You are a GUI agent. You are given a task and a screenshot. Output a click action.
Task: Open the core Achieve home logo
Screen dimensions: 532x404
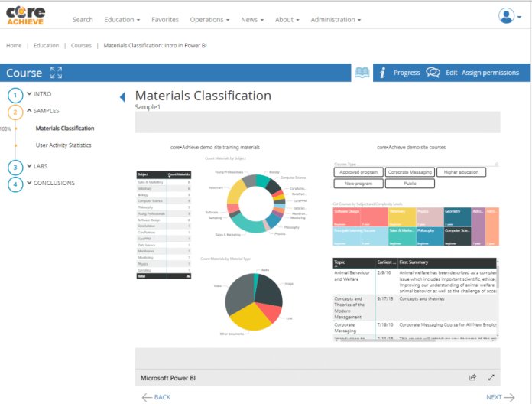click(x=26, y=15)
